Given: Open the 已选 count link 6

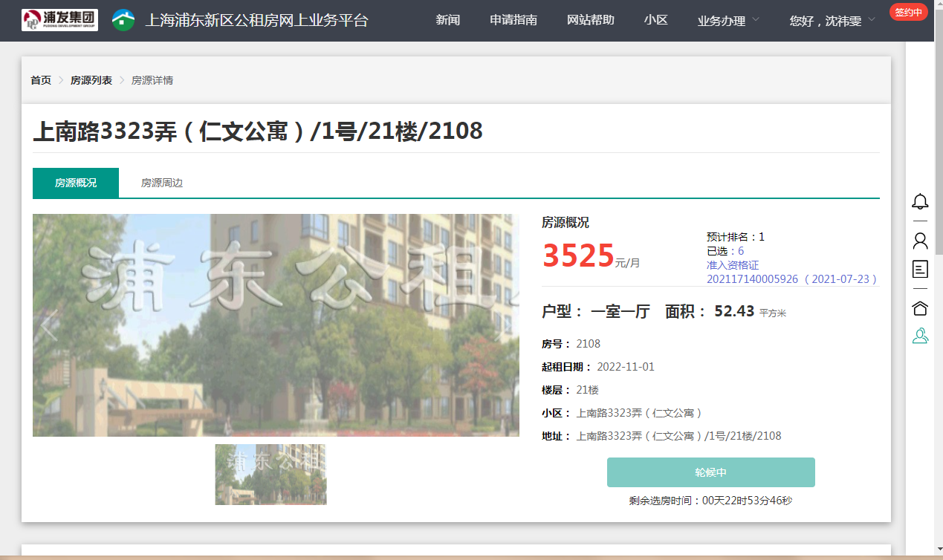Looking at the screenshot, I should click(x=741, y=251).
